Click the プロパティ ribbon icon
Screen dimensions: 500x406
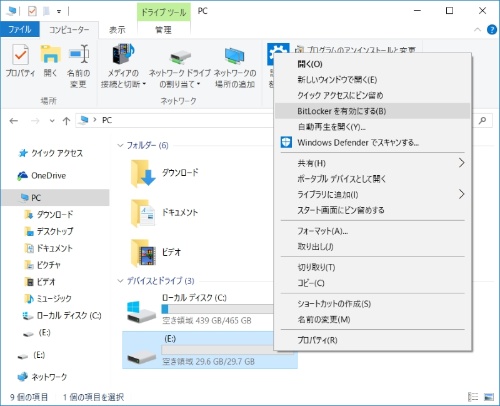20,55
